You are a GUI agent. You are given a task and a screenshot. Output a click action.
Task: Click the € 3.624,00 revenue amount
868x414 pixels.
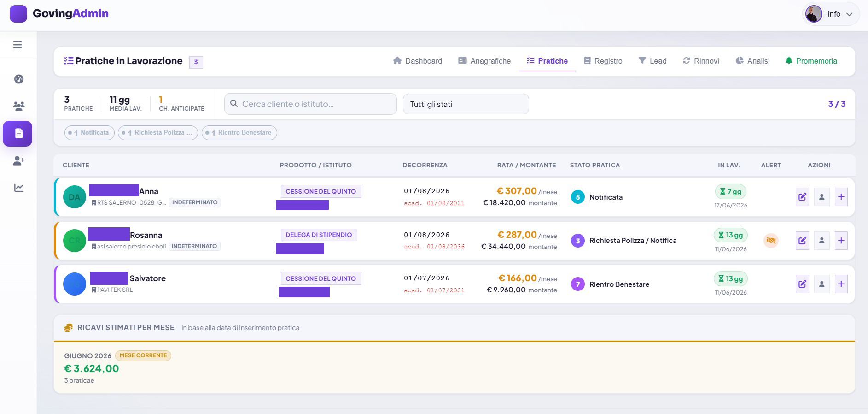tap(92, 368)
